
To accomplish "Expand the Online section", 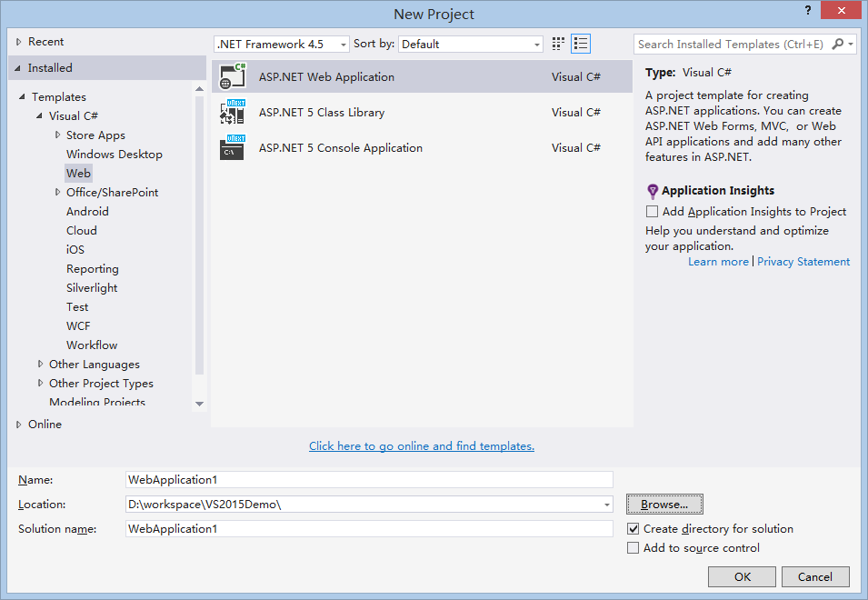I will 18,425.
